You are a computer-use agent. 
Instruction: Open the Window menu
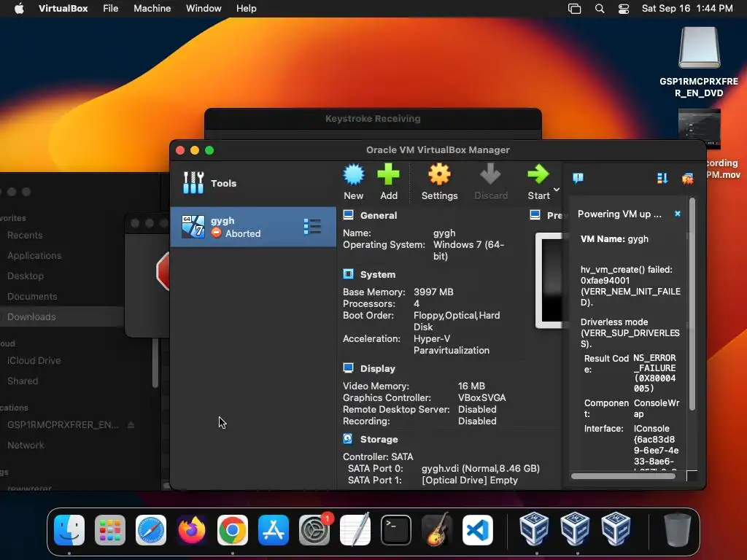pos(204,9)
